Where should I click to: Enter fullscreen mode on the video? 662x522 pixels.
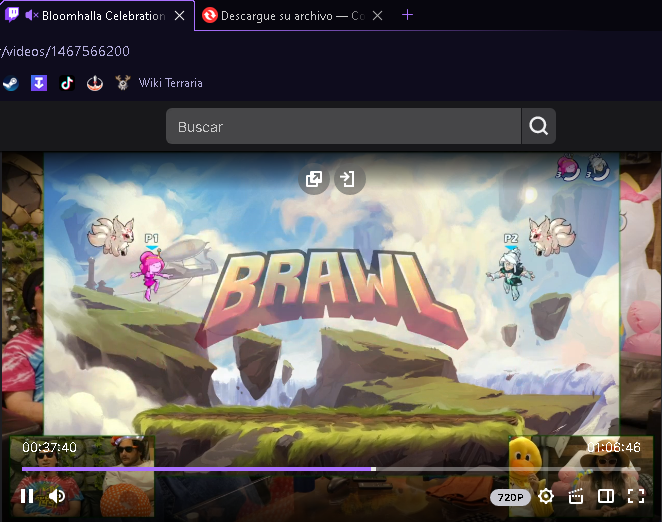pyautogui.click(x=635, y=496)
